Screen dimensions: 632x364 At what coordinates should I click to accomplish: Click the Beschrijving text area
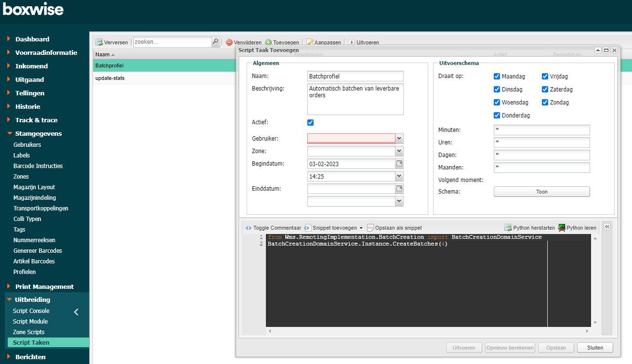pos(355,100)
